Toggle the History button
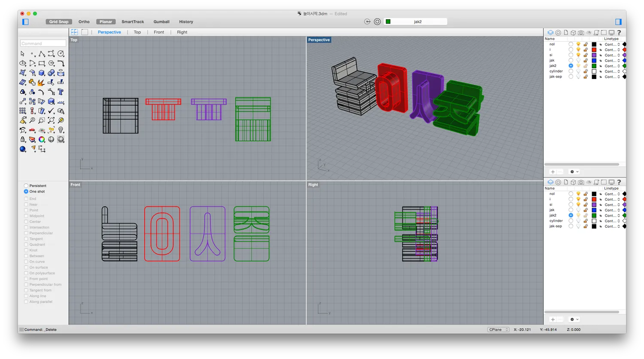The width and height of the screenshot is (644, 359). tap(186, 21)
